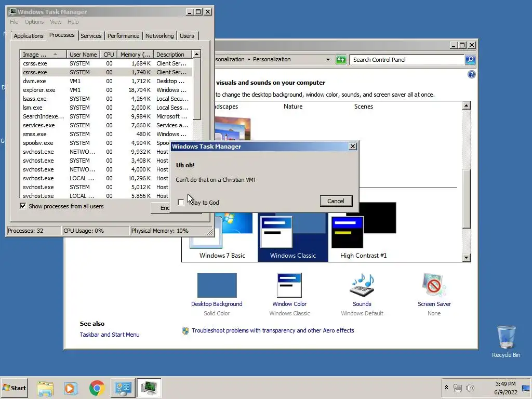Sort by Description column header

pos(172,54)
